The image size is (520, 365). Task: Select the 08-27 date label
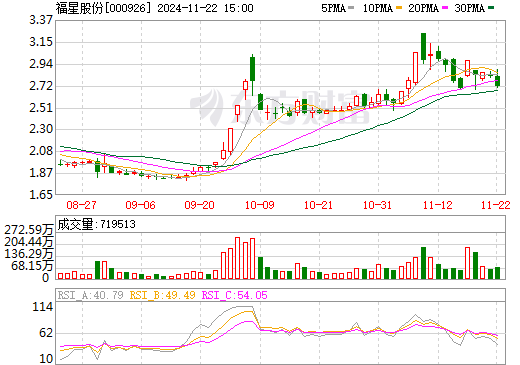pyautogui.click(x=81, y=205)
